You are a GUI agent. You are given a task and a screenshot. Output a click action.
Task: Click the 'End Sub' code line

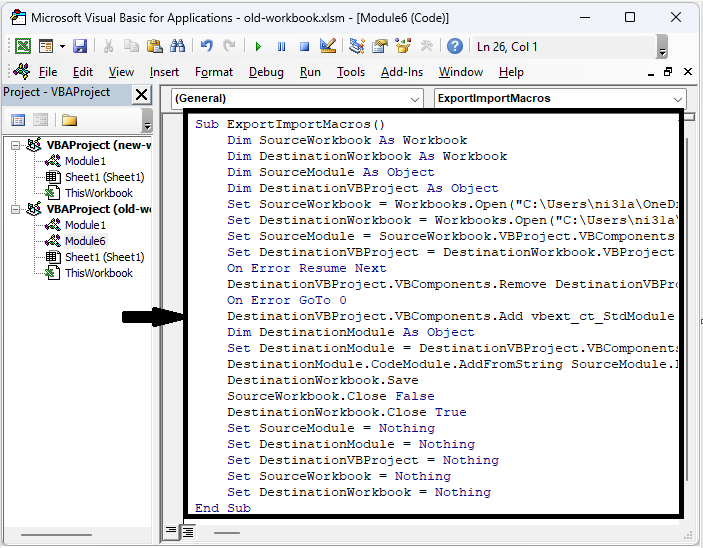(223, 508)
